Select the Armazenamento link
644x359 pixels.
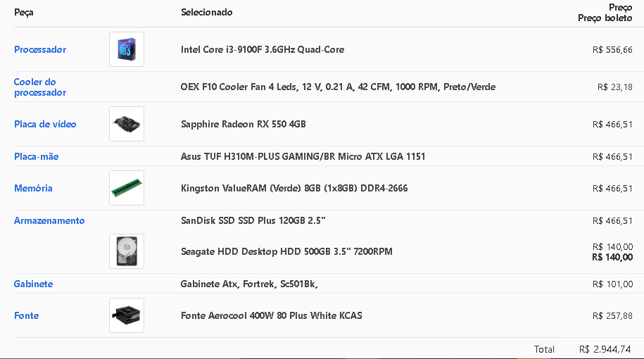coord(49,220)
